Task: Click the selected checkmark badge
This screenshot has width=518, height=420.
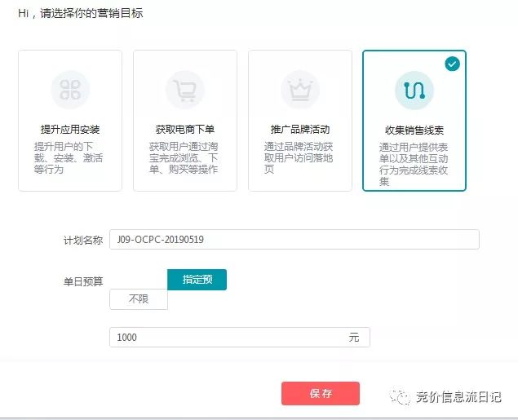Action: [452, 64]
